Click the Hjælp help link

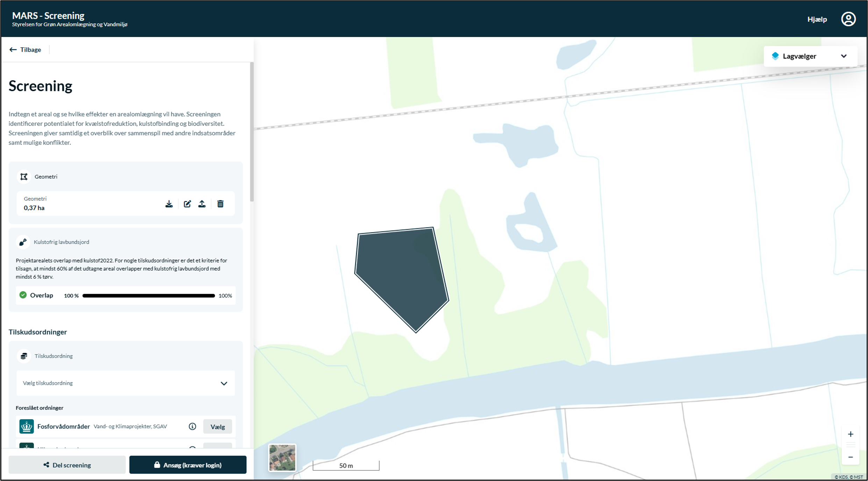[x=817, y=19]
